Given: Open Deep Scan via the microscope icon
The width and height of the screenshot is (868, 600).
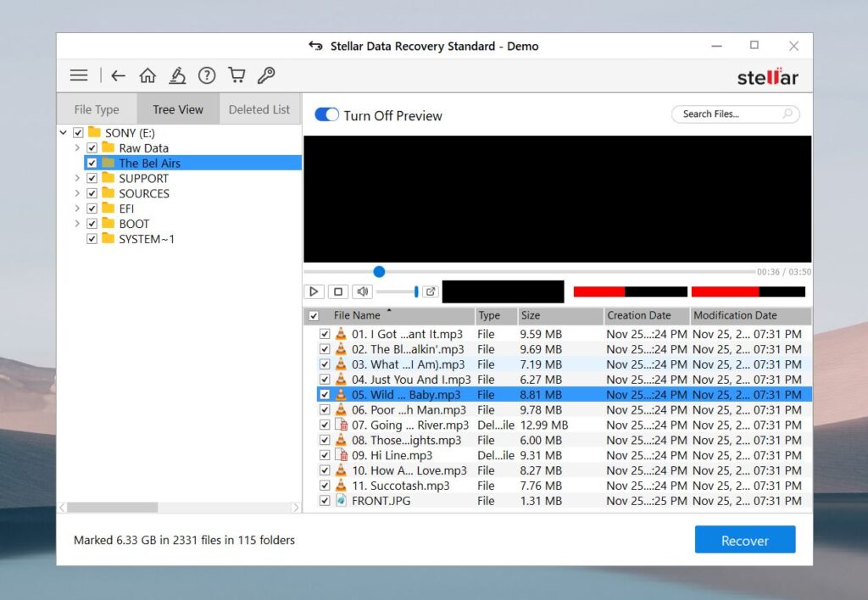Looking at the screenshot, I should tap(177, 75).
